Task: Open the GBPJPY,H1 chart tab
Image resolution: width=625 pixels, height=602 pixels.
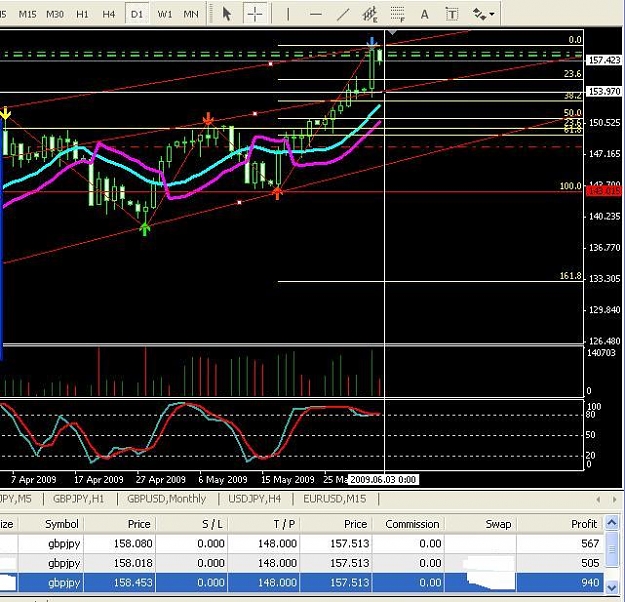Action: coord(79,499)
